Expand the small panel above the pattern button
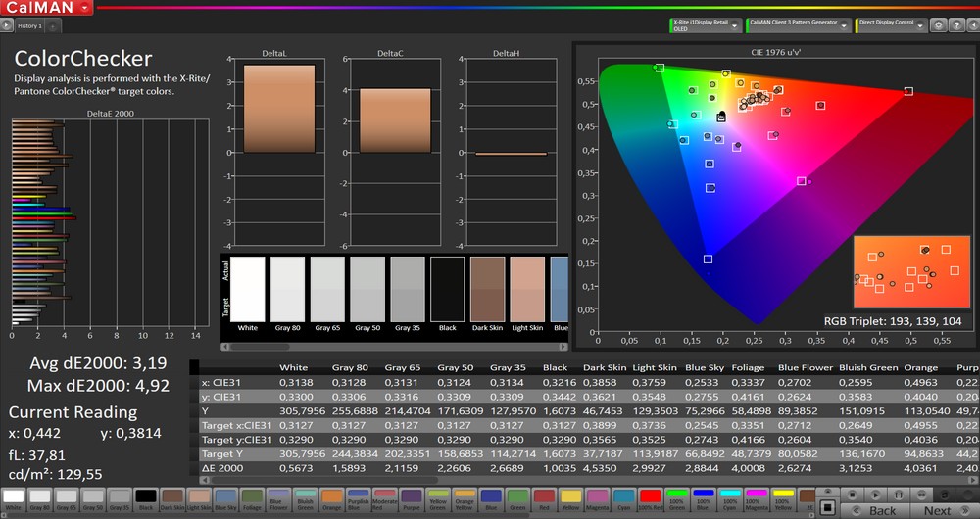Screen dimensions: 980x519 (x=827, y=493)
